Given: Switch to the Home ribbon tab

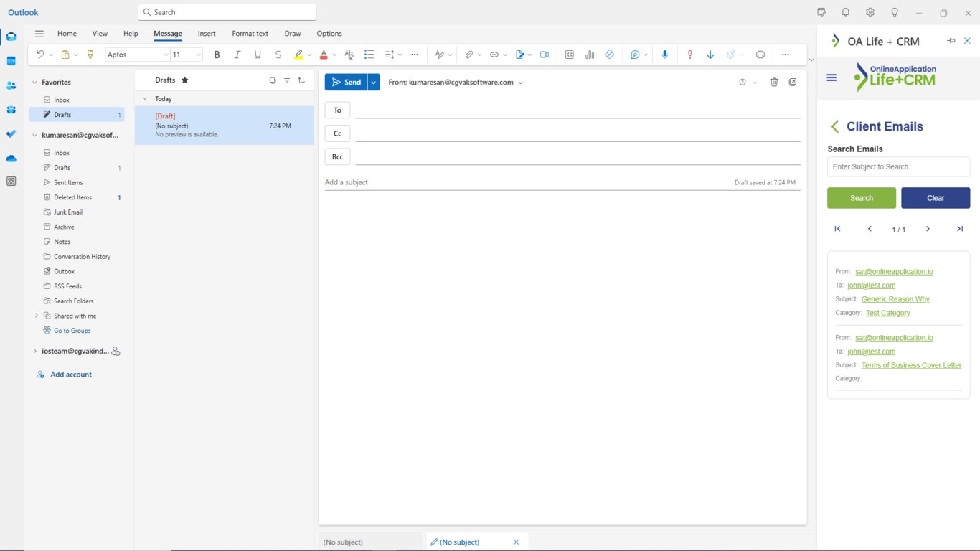Looking at the screenshot, I should [x=67, y=34].
